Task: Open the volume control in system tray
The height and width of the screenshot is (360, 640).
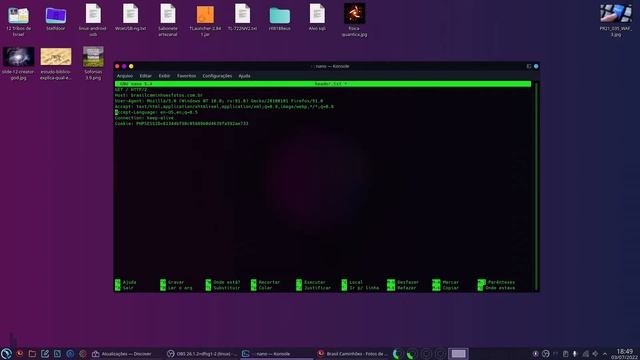Action: click(x=595, y=354)
